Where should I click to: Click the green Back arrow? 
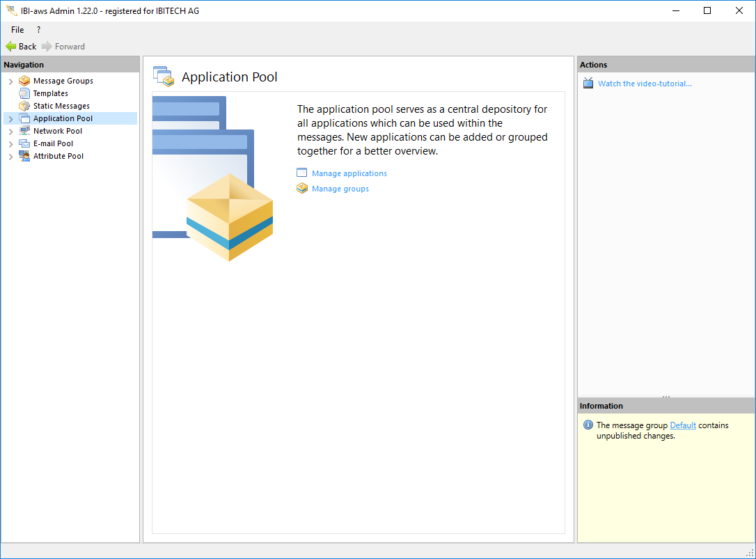pyautogui.click(x=11, y=47)
